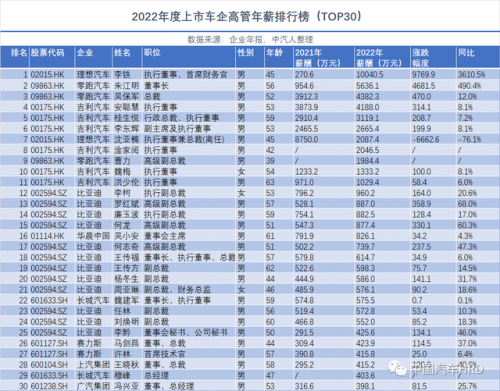Click the name 淦家阅

tap(126, 150)
